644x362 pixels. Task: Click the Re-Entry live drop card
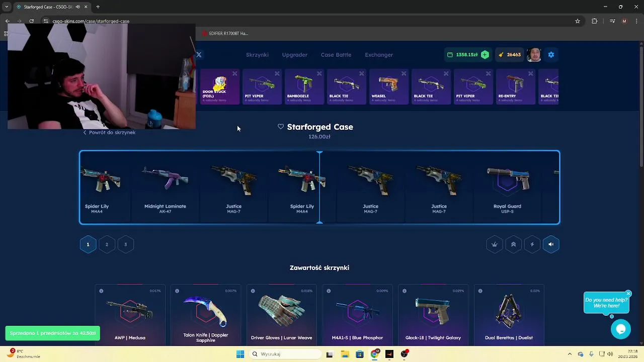tap(516, 87)
